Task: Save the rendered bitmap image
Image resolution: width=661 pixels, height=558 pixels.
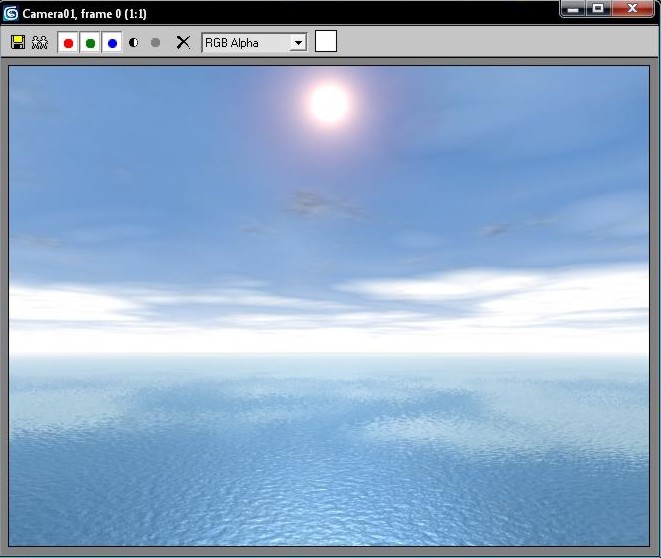Action: 18,42
